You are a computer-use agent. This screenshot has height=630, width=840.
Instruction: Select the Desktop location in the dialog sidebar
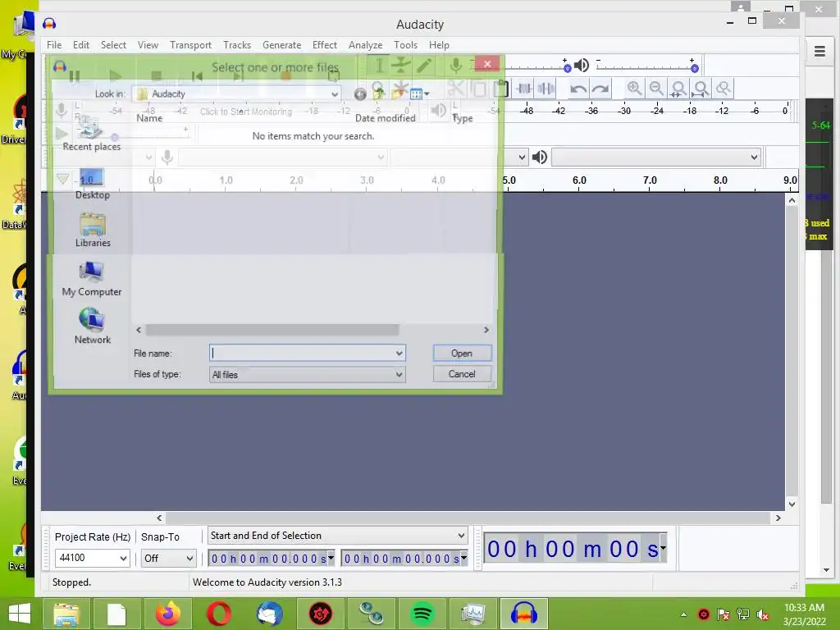point(92,184)
